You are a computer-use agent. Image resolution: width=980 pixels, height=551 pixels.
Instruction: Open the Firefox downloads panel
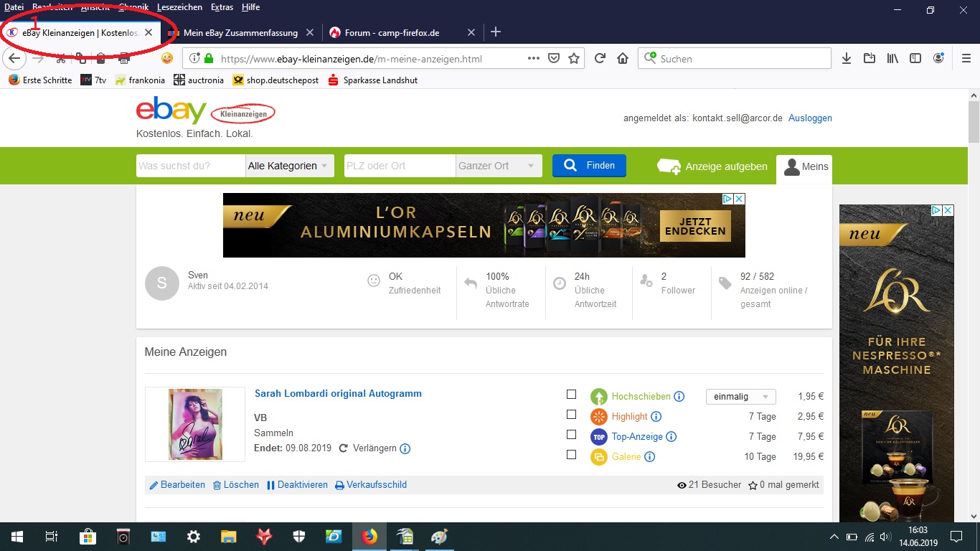point(847,58)
